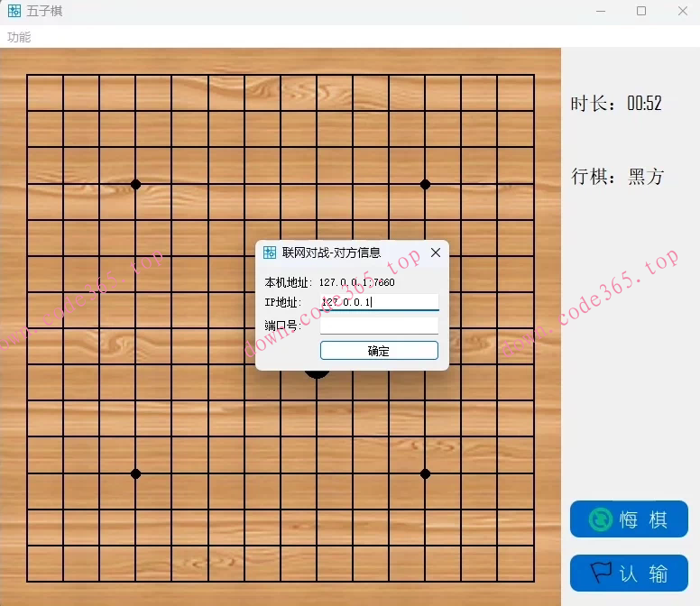This screenshot has width=700, height=606.
Task: Focus the IP地址 input field
Action: coord(380,302)
